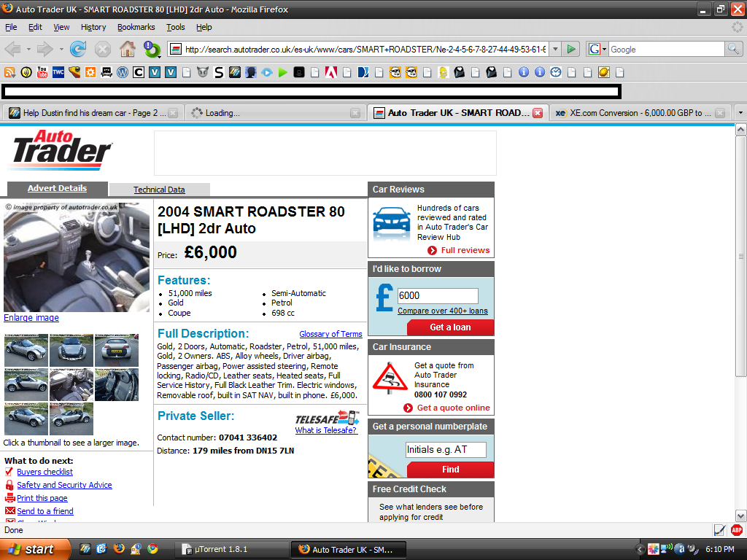Open the black letter C bookmark

pyautogui.click(x=138, y=72)
